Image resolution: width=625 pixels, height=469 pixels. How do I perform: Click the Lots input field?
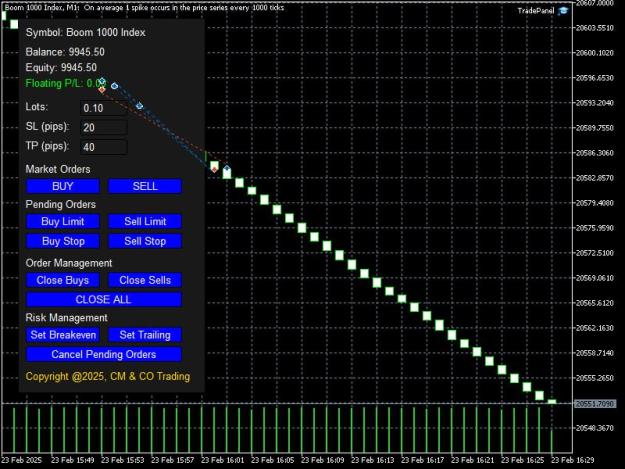click(104, 108)
